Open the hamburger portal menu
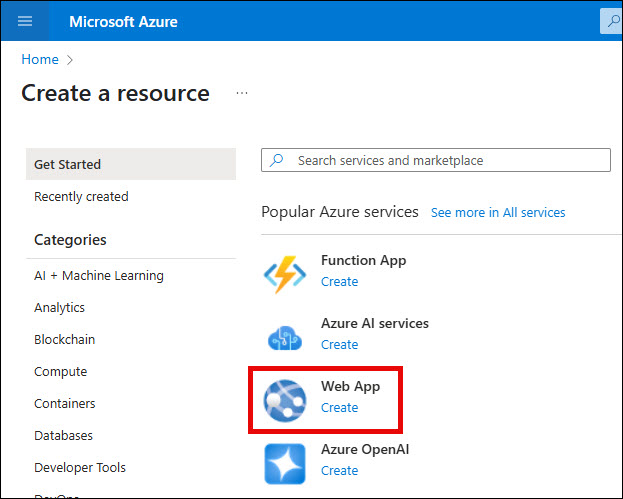The image size is (623, 499). [x=25, y=21]
